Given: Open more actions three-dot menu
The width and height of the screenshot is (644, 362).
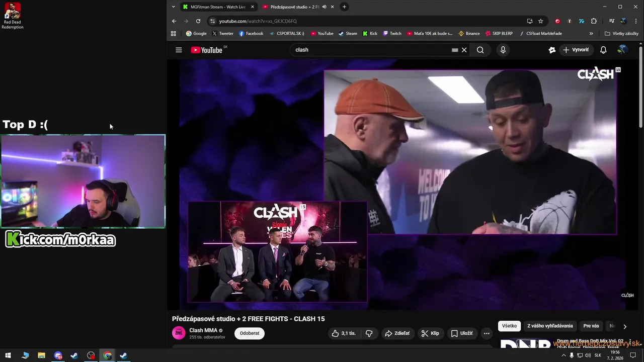Looking at the screenshot, I should point(487,333).
